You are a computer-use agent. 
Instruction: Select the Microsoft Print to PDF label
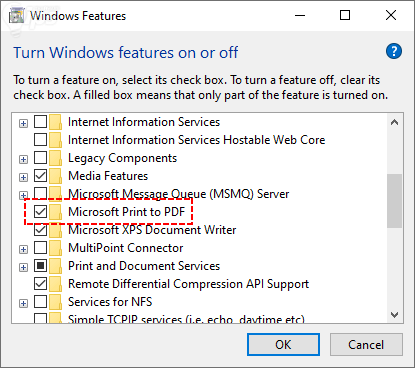point(127,212)
